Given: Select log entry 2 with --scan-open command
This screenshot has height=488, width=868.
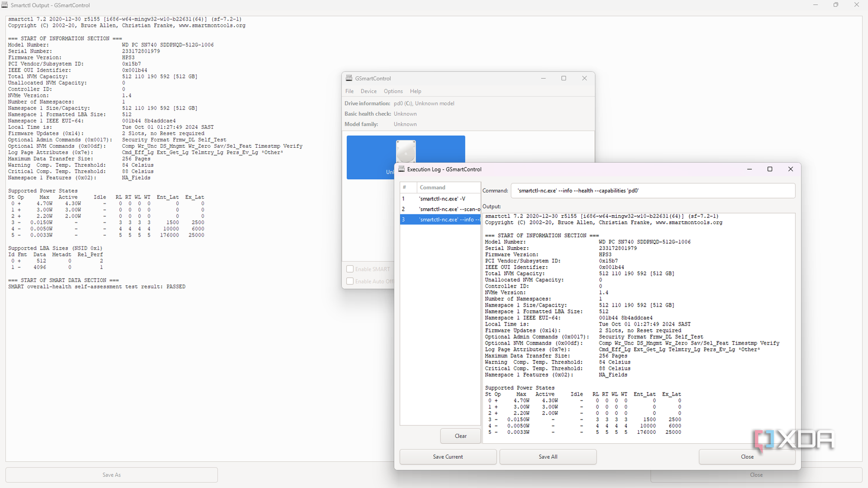Looking at the screenshot, I should click(x=449, y=209).
